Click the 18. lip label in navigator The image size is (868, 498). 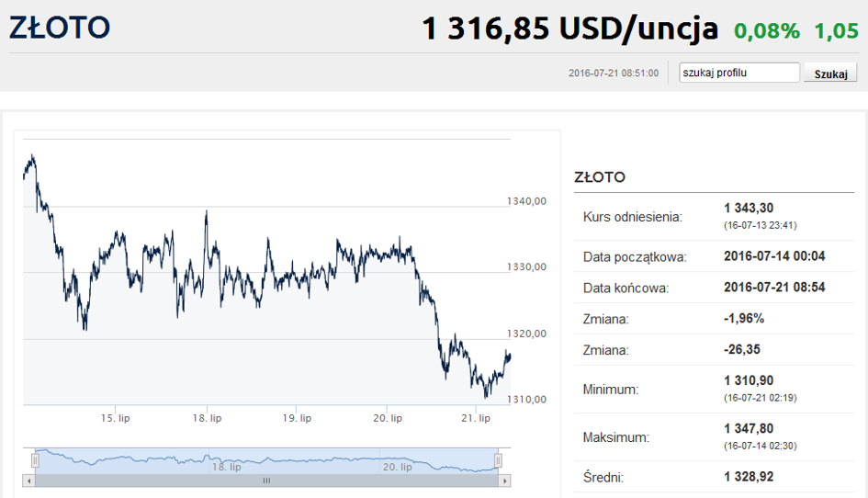pos(226,467)
